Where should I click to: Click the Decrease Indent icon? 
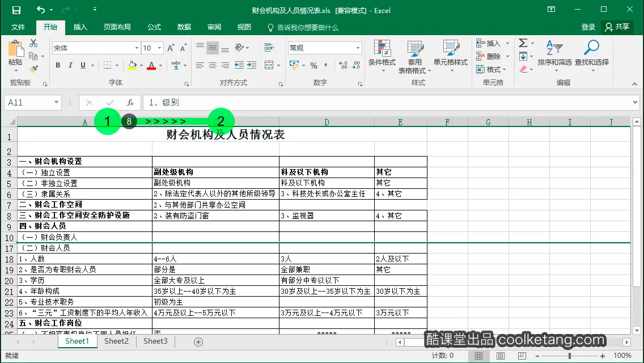click(239, 65)
